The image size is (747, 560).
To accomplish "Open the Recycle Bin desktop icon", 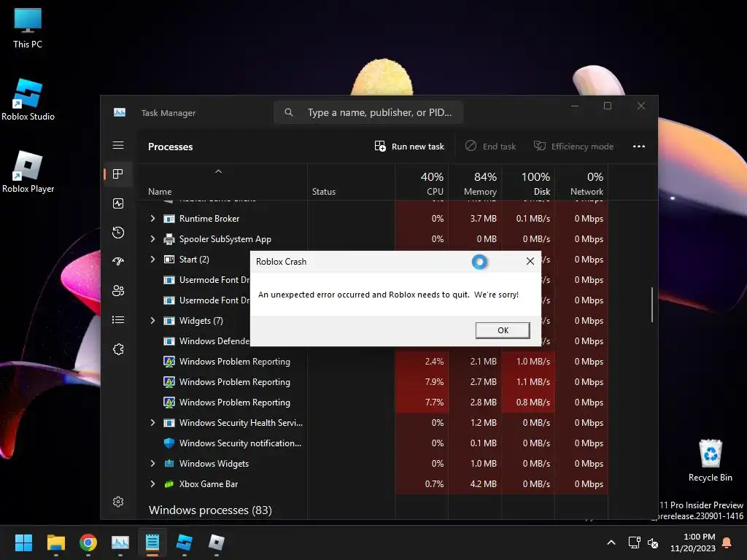I will pos(711,461).
